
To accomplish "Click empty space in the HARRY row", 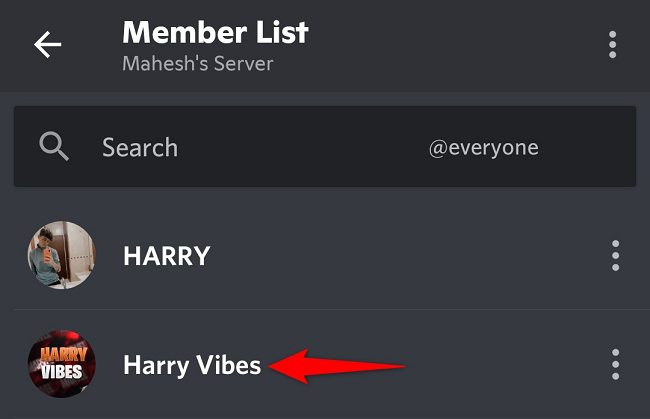I will 400,255.
